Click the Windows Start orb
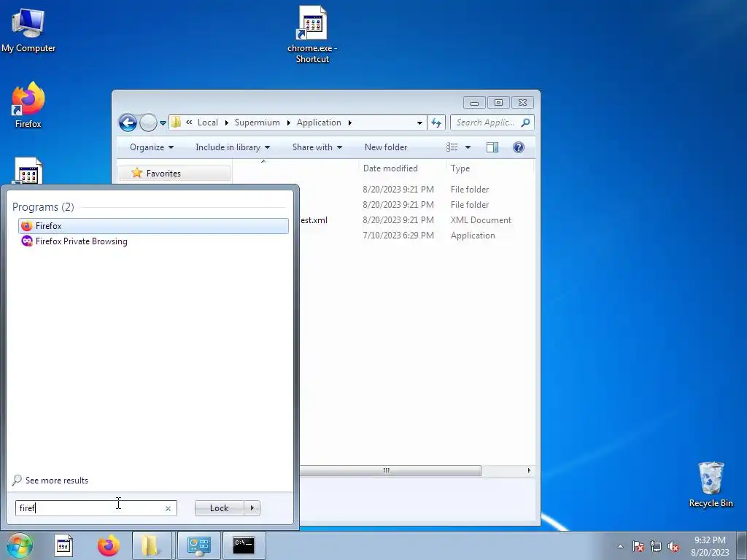 [x=20, y=545]
